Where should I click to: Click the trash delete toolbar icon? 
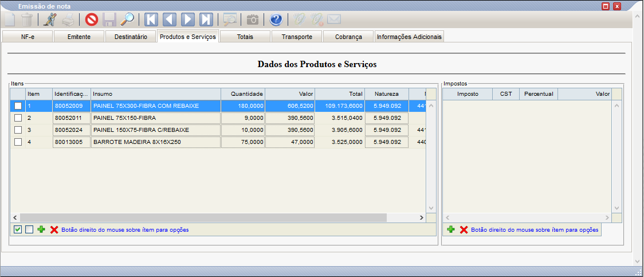[27, 19]
